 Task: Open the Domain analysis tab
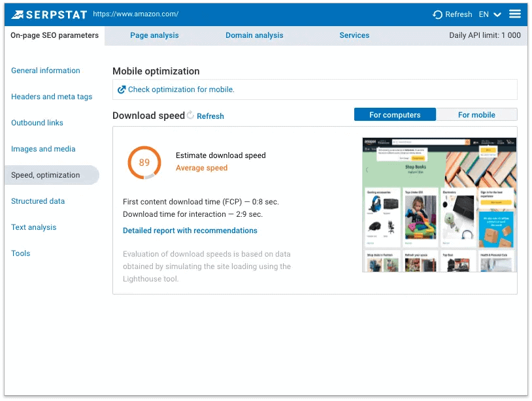click(254, 35)
